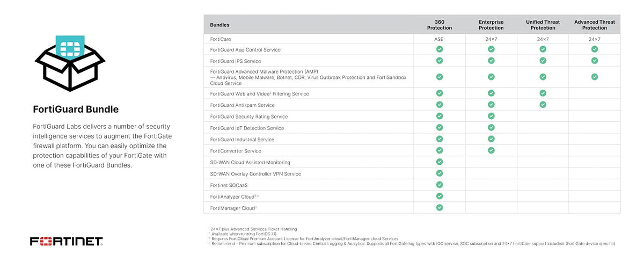Click Enterprise Protection checkmark for FortiConverter Service
Viewport: 644px width, 262px height.
point(491,150)
